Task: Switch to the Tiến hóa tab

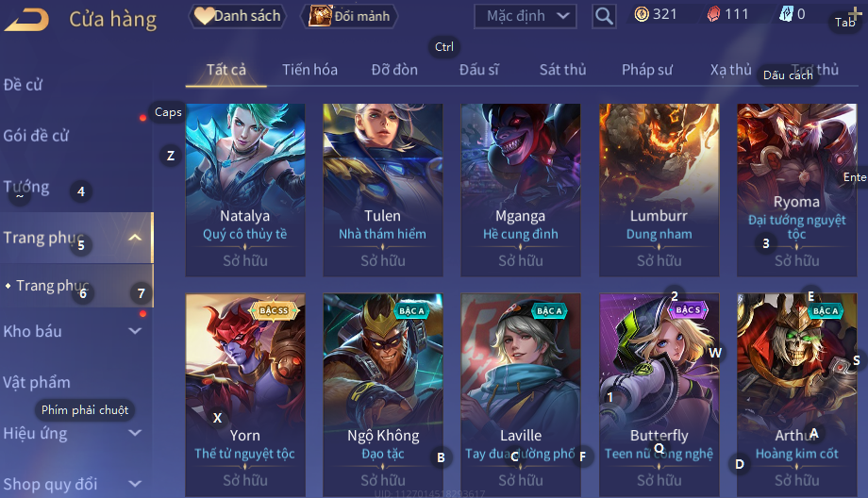Action: coord(310,70)
